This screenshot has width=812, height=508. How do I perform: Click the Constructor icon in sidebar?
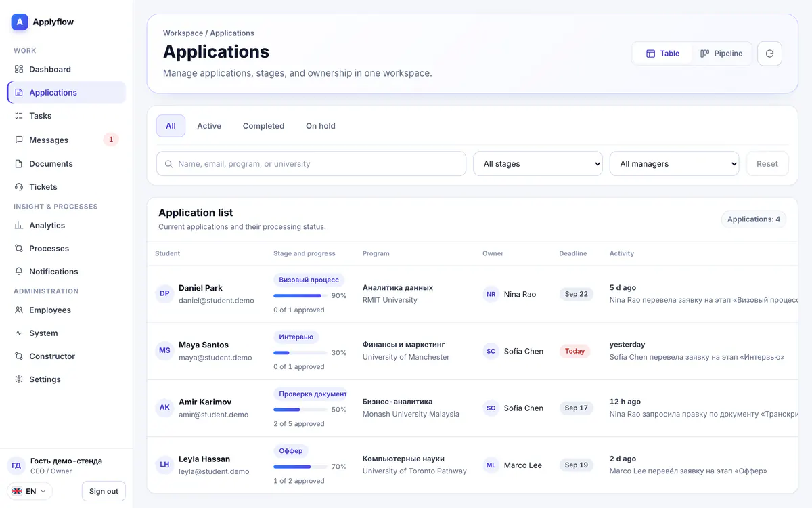point(19,356)
